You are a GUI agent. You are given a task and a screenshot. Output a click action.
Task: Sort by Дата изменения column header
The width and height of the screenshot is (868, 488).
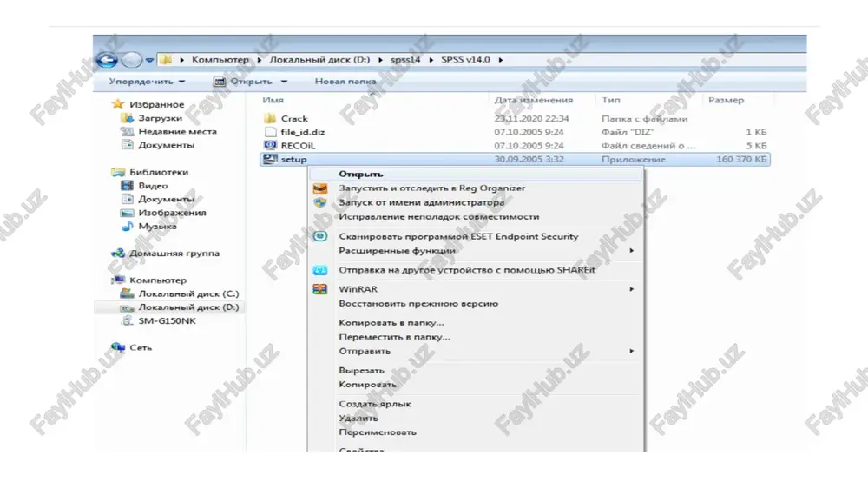click(533, 100)
